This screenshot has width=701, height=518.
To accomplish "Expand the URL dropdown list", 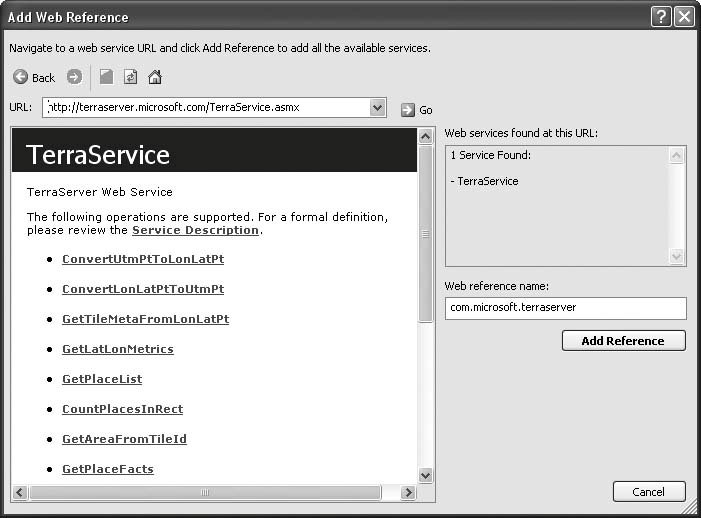I will click(x=377, y=108).
